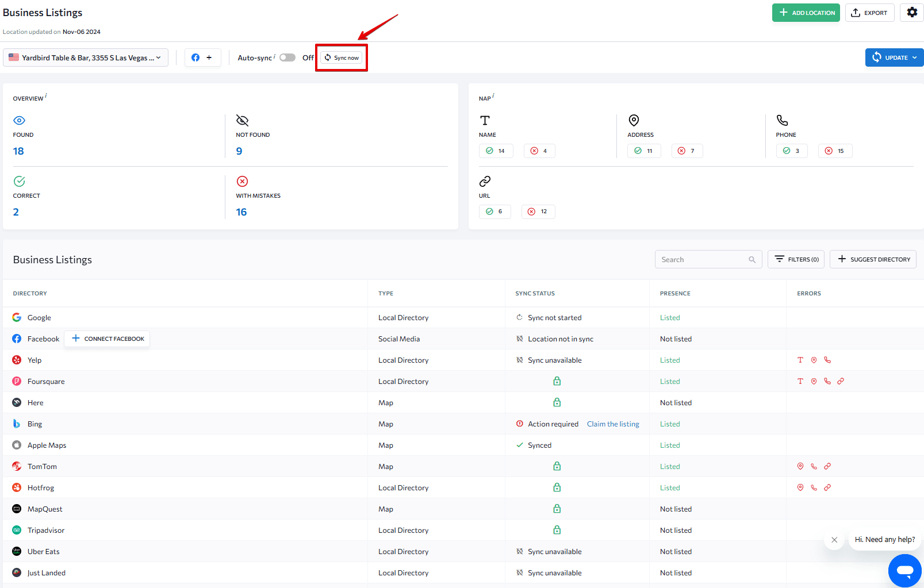Viewport: 924px width, 588px height.
Task: Click the NAP URL link icon
Action: click(485, 181)
